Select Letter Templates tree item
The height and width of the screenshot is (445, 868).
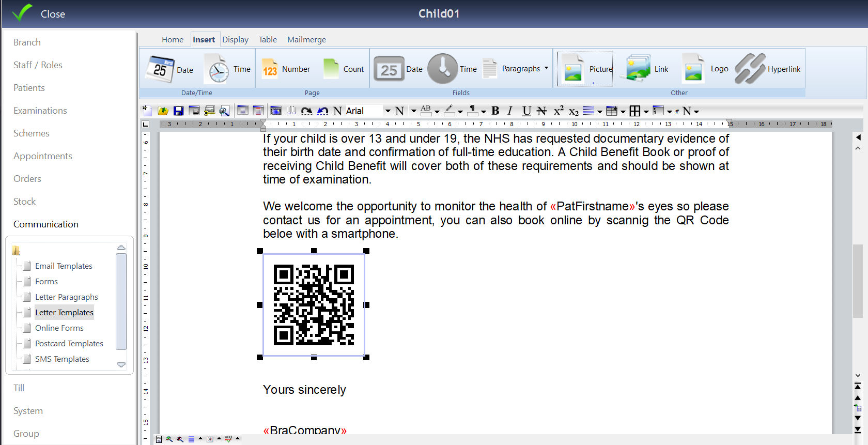tap(64, 312)
